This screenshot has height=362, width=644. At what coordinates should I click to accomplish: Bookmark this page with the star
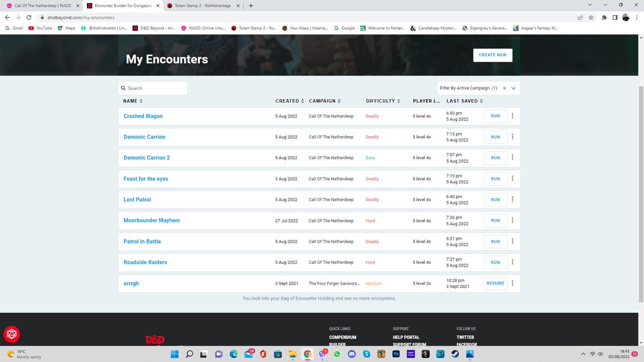click(591, 17)
